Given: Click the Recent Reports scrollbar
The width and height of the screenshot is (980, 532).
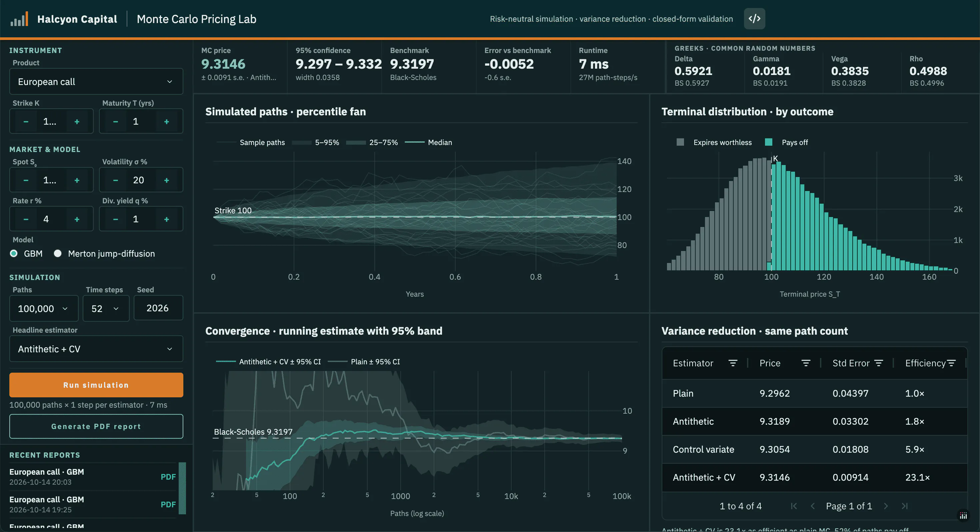Looking at the screenshot, I should 182,488.
